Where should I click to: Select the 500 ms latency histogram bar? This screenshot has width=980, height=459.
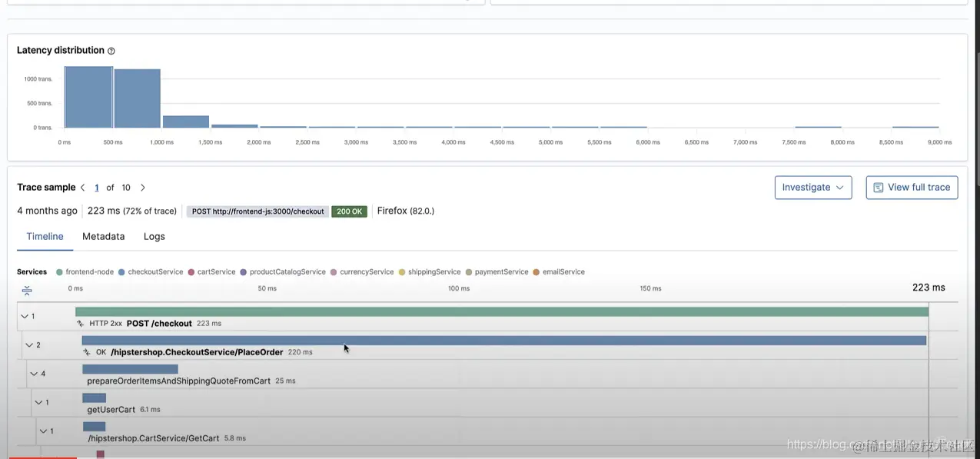[138, 98]
